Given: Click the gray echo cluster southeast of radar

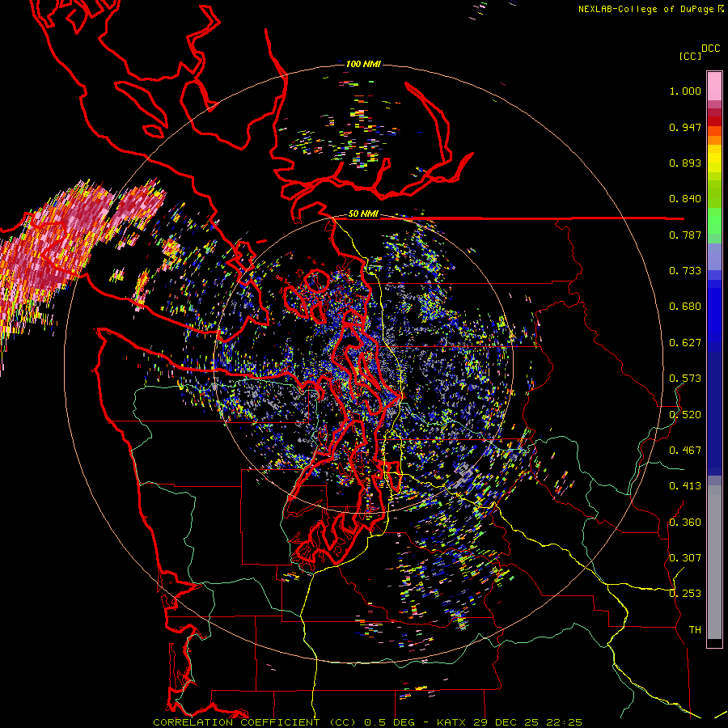Looking at the screenshot, I should 464,476.
